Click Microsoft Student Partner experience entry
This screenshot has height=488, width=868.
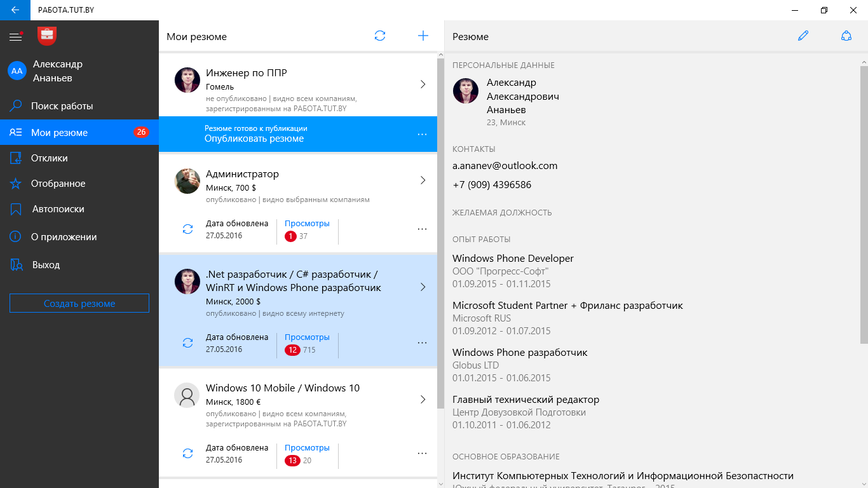click(x=567, y=318)
